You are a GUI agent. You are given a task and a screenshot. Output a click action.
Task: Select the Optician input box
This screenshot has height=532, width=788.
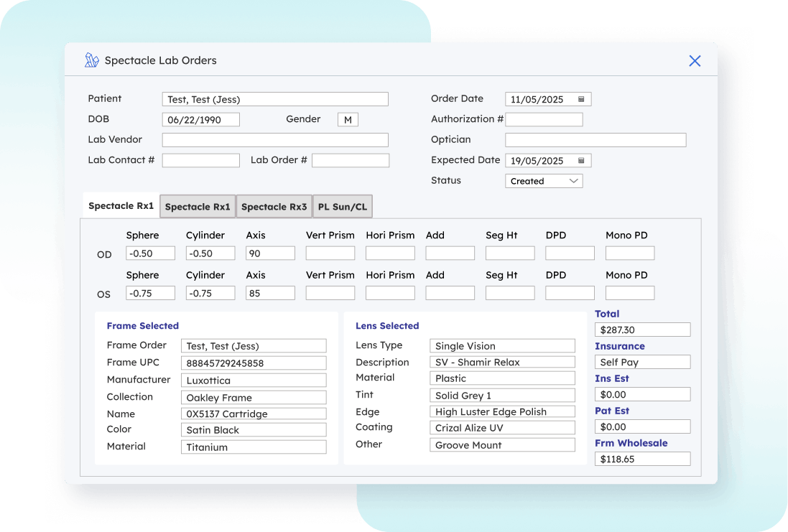595,140
